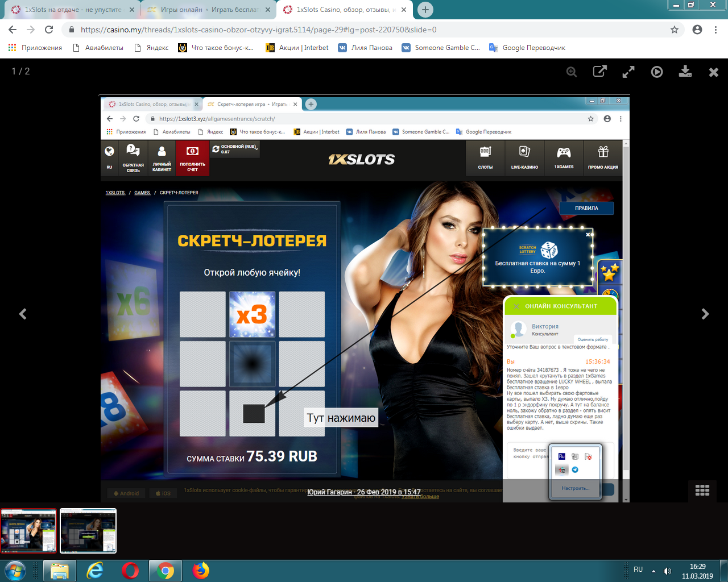Open the Chrome three-dot menu
This screenshot has width=728, height=582.
pyautogui.click(x=716, y=30)
